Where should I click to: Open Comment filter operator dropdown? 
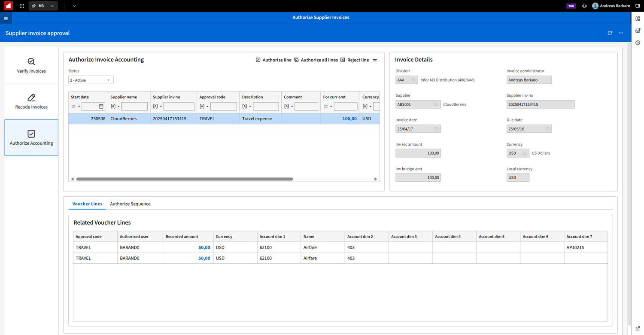pos(289,107)
